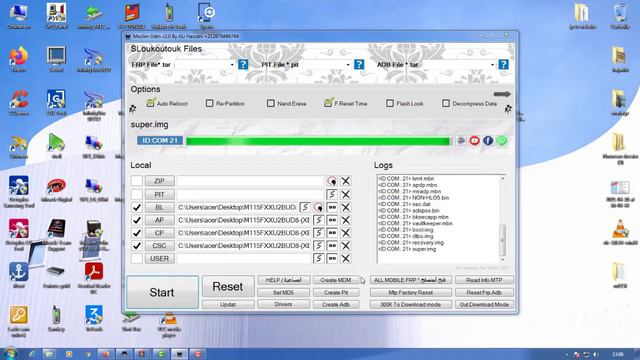The width and height of the screenshot is (640, 360).
Task: Click the Drivers button
Action: [283, 304]
